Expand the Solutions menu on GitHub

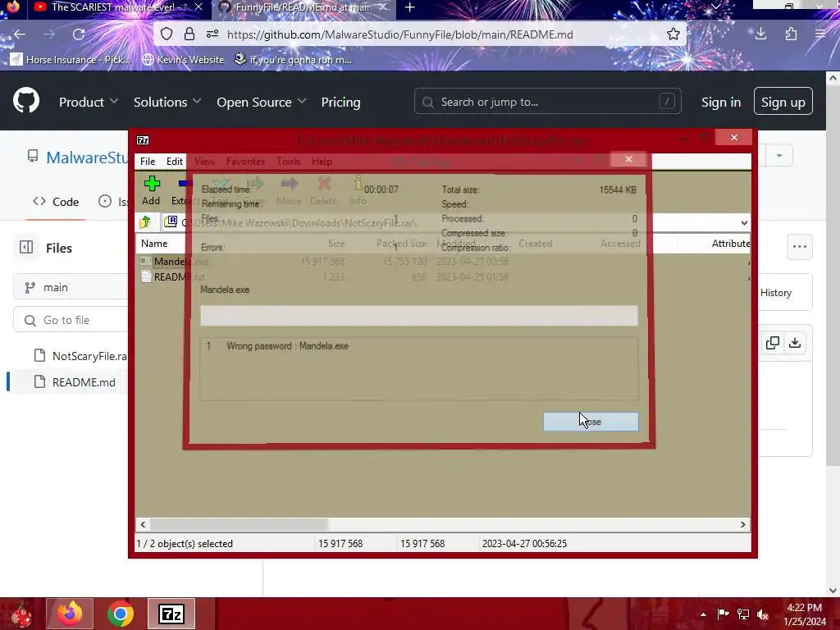pos(167,102)
